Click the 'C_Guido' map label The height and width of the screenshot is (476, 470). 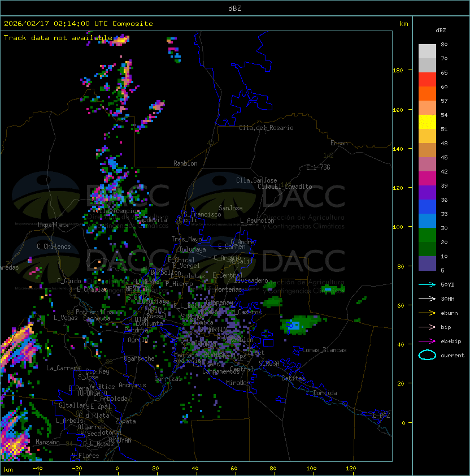tap(69, 281)
